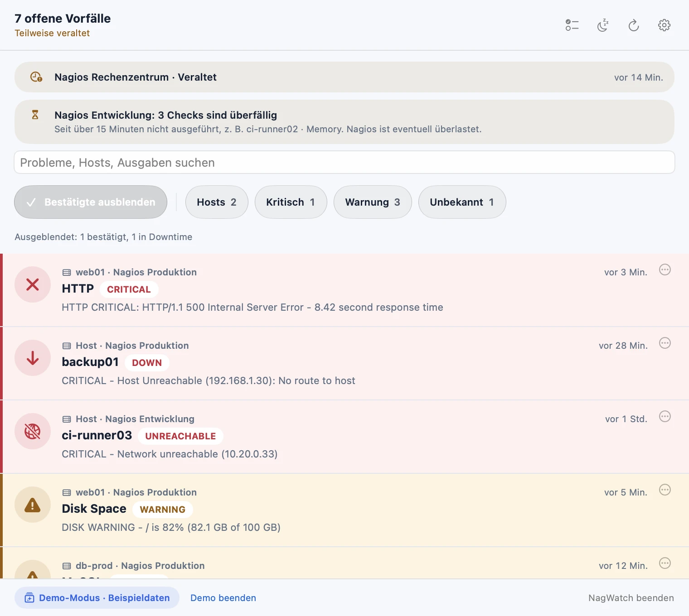Click the 'backup01' host name
689x616 pixels.
pyautogui.click(x=90, y=362)
